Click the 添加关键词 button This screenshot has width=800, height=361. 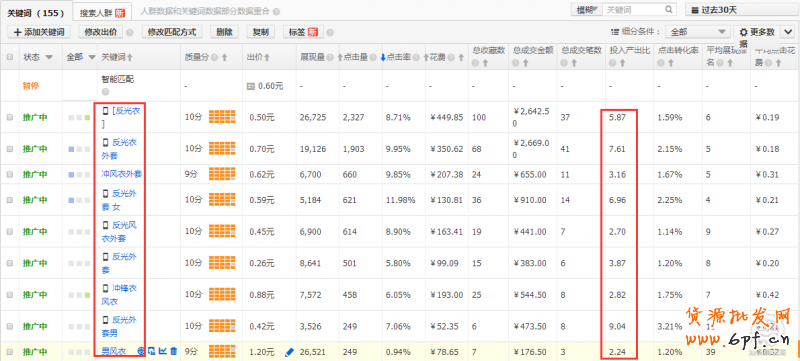39,32
